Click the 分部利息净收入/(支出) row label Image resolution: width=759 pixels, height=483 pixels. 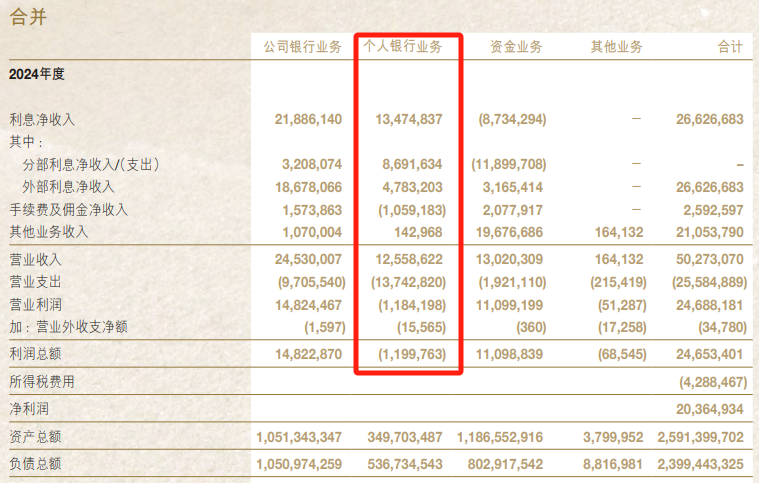click(x=91, y=165)
